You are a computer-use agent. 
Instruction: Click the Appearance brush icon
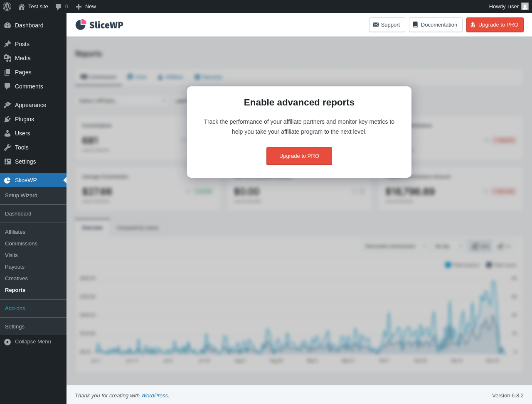click(7, 105)
